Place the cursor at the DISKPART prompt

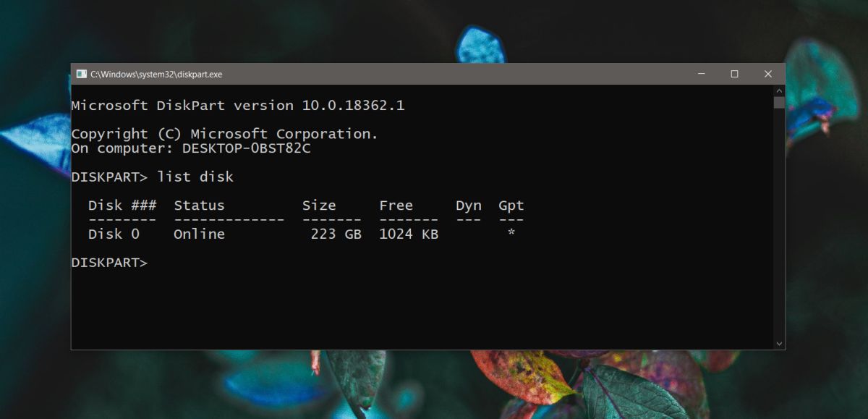point(156,262)
